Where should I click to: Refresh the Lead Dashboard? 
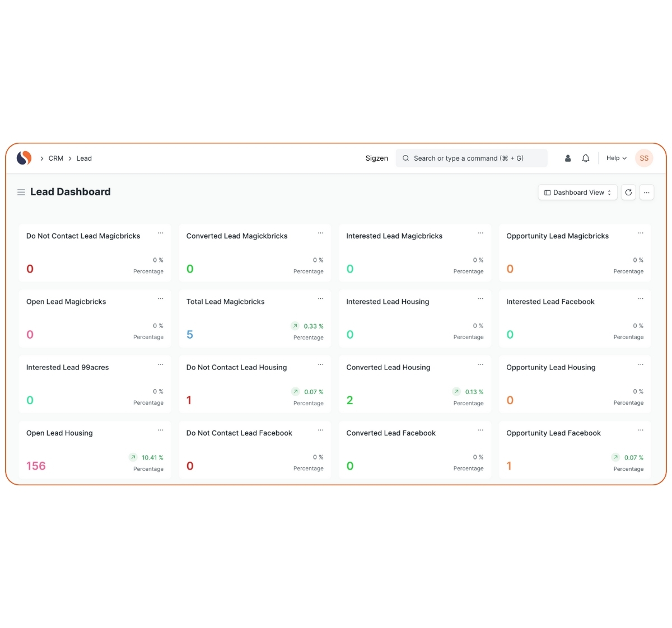(628, 193)
